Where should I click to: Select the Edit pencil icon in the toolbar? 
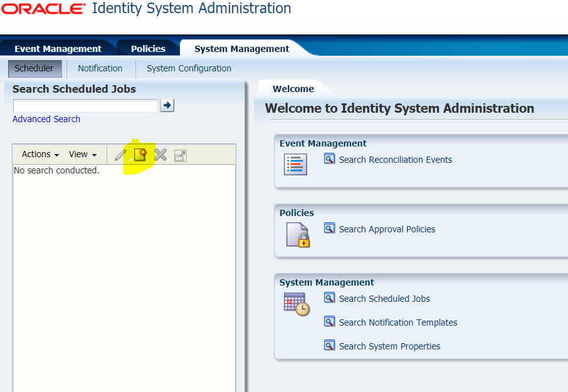[120, 154]
